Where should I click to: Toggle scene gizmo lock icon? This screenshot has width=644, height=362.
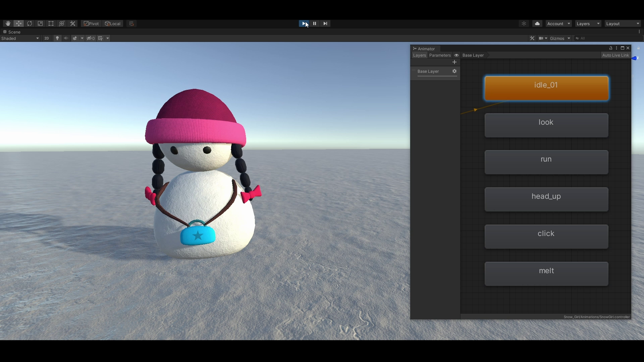(638, 48)
